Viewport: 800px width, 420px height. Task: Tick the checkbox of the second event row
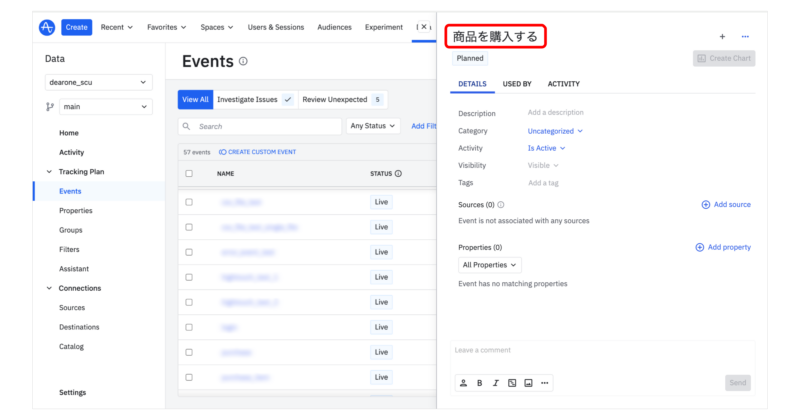click(x=189, y=227)
